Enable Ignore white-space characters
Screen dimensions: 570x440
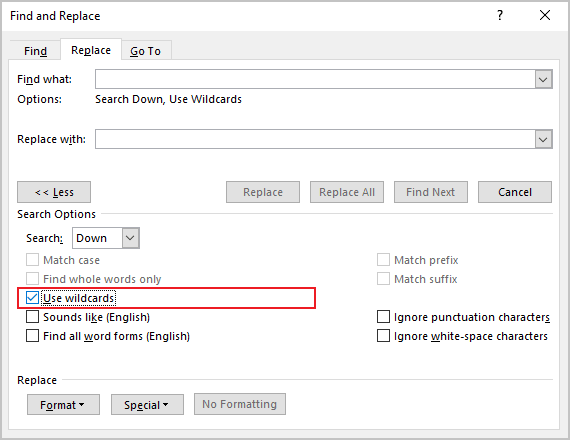383,336
